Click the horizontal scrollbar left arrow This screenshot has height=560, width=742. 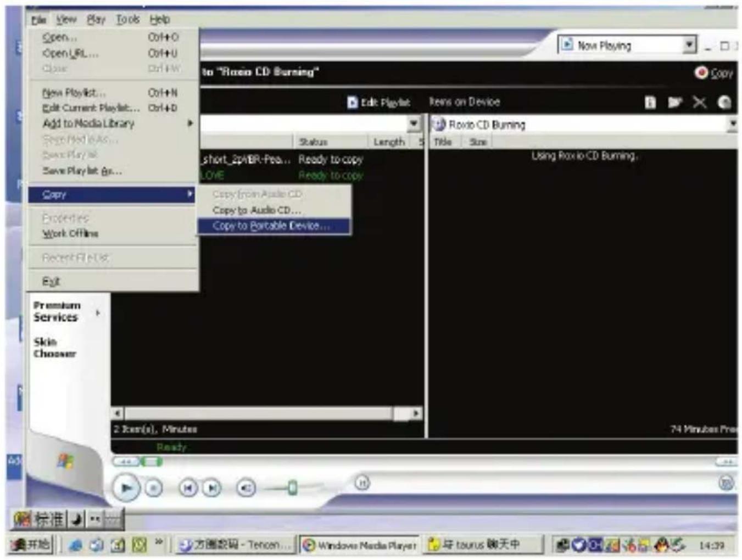click(x=118, y=413)
